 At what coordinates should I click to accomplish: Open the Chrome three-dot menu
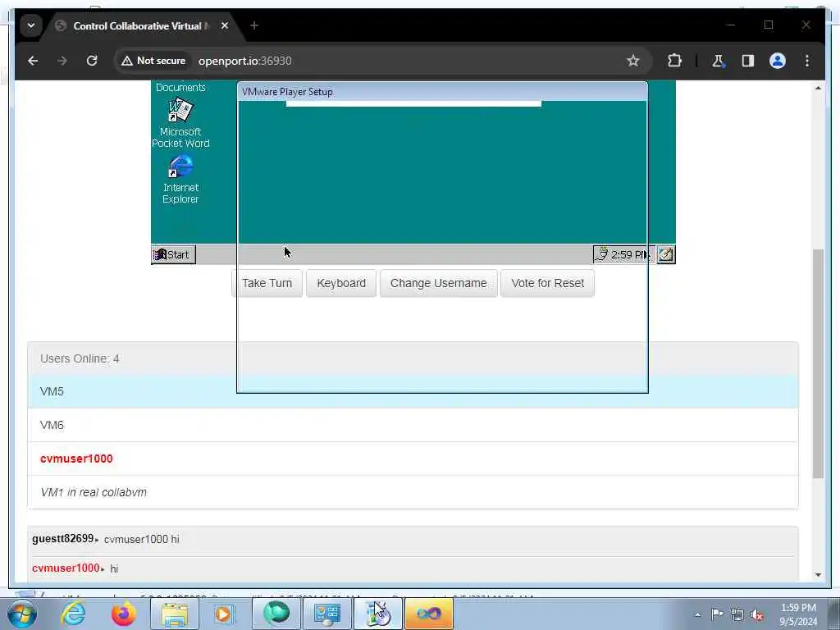807,61
